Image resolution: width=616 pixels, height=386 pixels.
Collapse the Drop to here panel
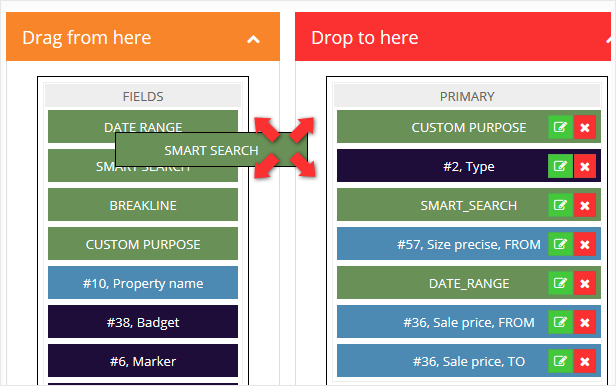pyautogui.click(x=609, y=39)
